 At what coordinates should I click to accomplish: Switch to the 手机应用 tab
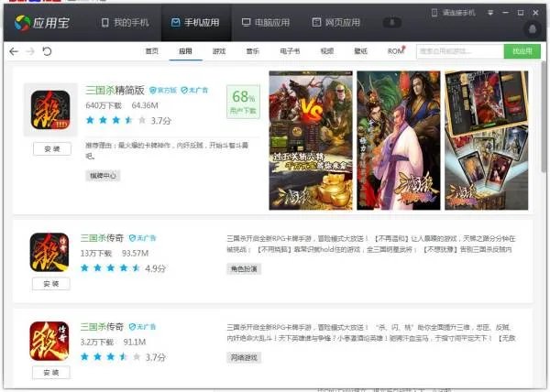(195, 23)
